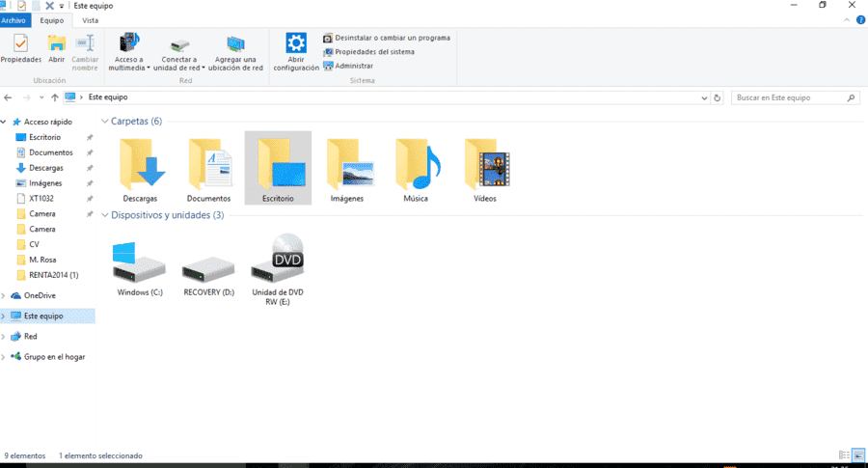Screen dimensions: 868x468
Task: Expand Grupo en el hogar node
Action: pos(3,357)
